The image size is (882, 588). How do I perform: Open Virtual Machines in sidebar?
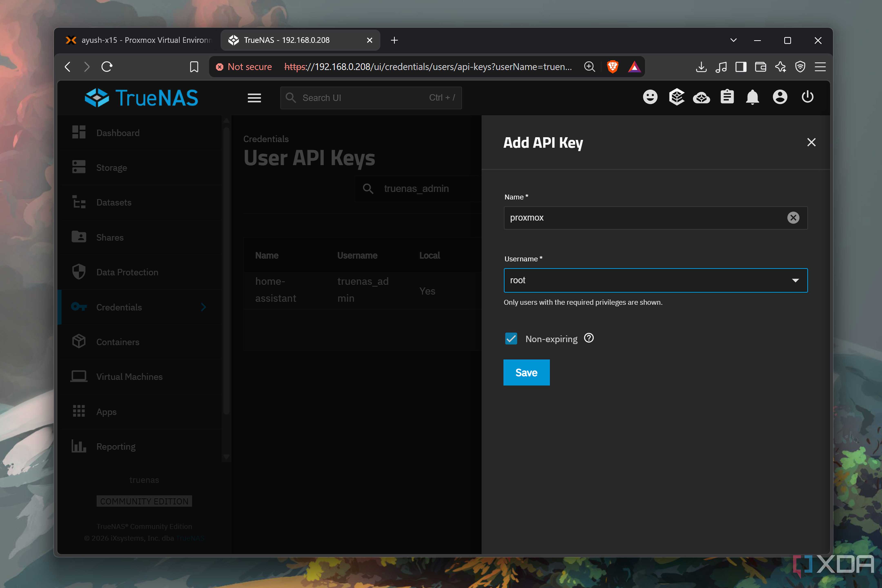click(x=139, y=376)
